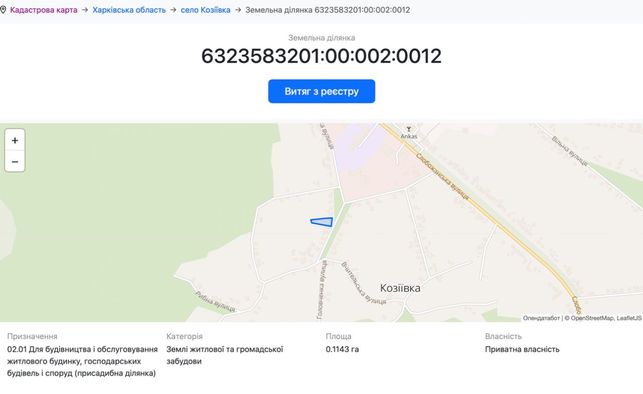Zoom out of the map with minus button
This screenshot has height=394, width=643.
15,162
